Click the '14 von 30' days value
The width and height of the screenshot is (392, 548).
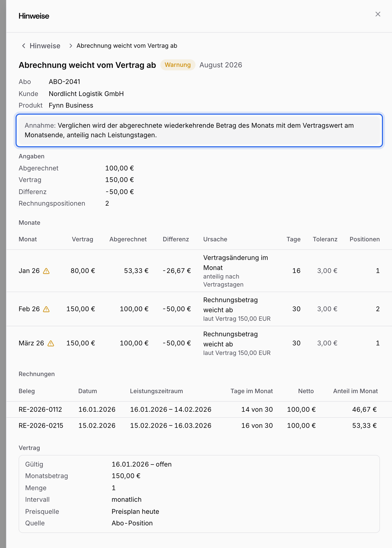click(x=257, y=409)
